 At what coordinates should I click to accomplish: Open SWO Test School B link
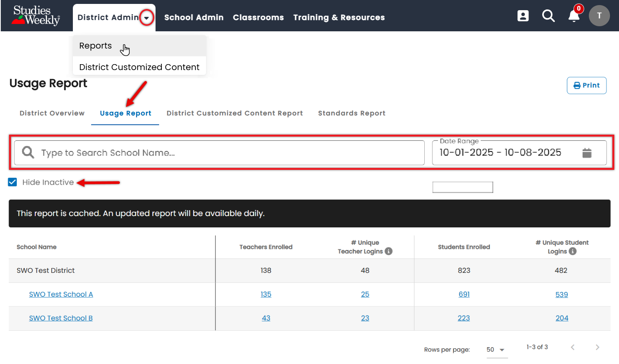coord(61,318)
